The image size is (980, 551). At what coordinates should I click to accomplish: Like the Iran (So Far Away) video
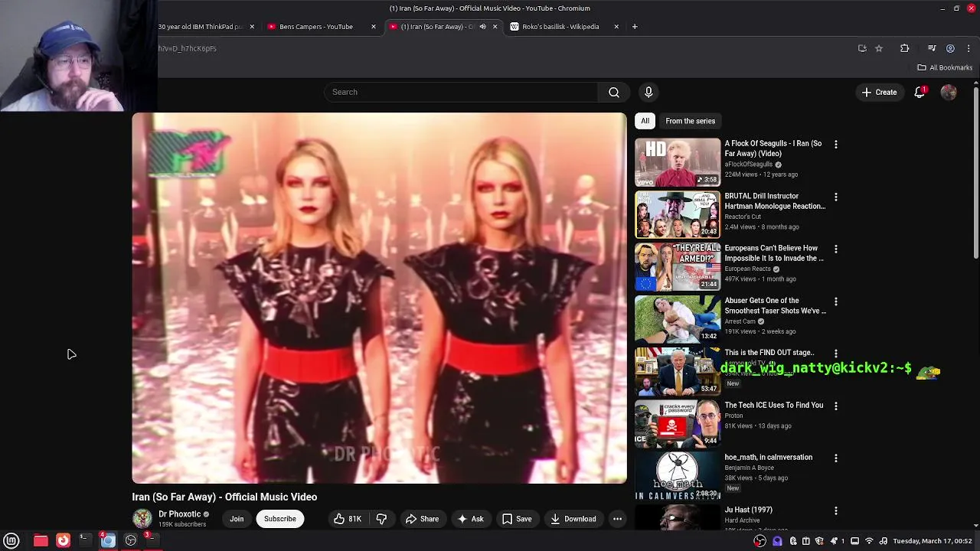pos(347,519)
